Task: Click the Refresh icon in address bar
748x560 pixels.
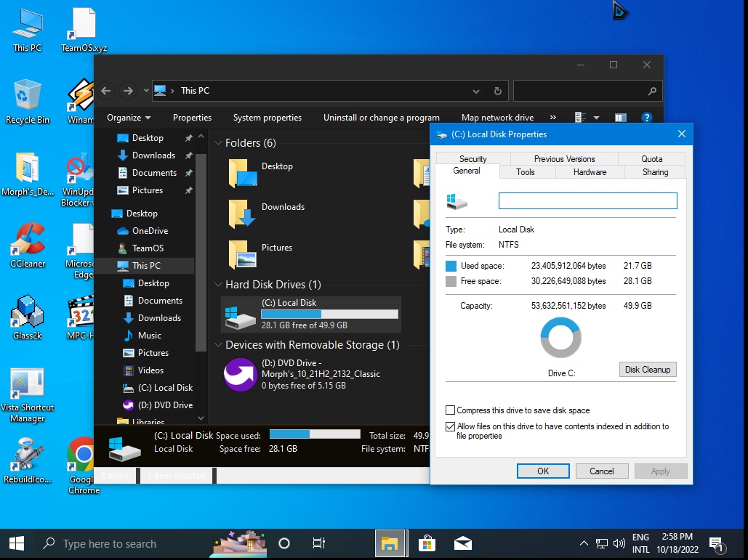Action: 497,92
